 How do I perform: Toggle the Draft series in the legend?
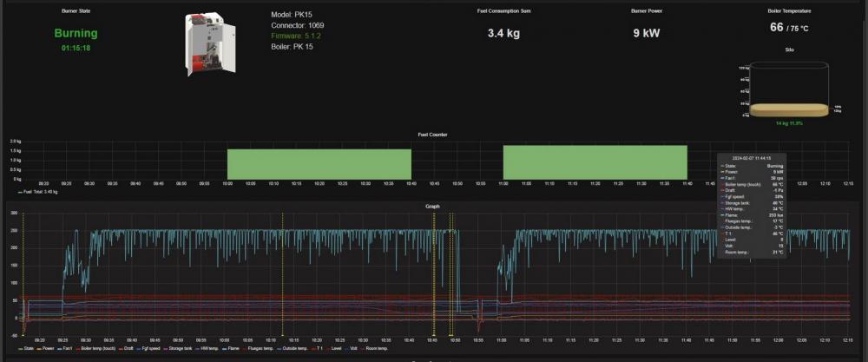pos(127,349)
